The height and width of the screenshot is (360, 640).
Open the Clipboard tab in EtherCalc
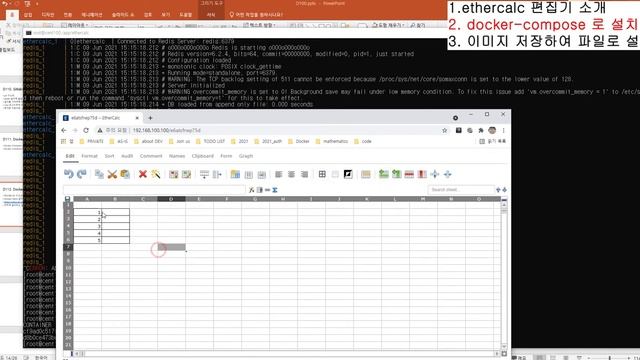coord(202,156)
